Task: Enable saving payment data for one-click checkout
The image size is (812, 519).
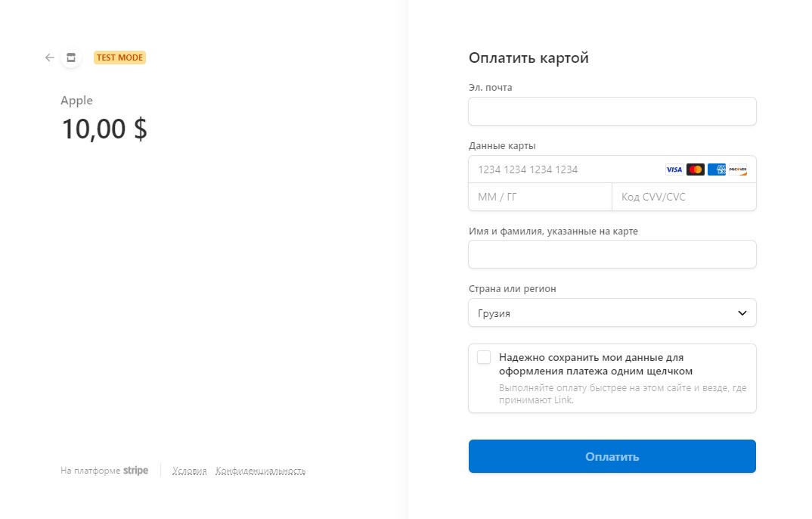Action: pyautogui.click(x=483, y=357)
